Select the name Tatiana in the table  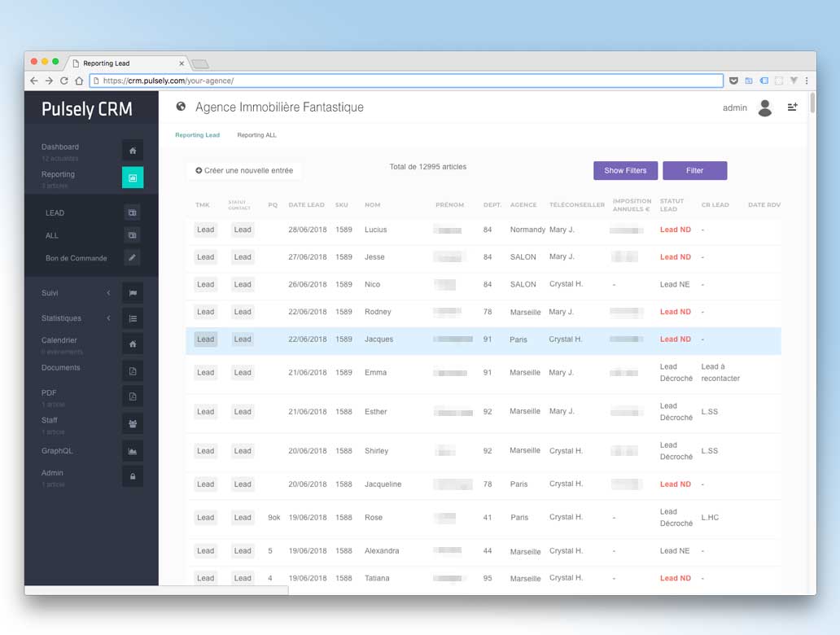click(377, 578)
